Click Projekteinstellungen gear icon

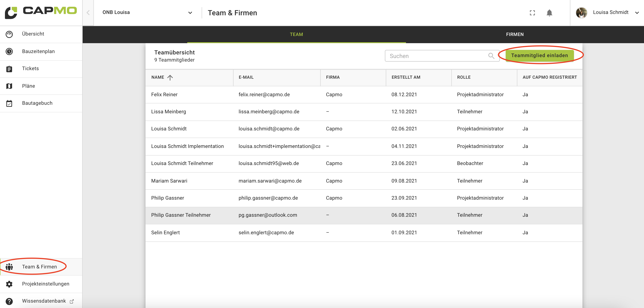[x=9, y=284]
